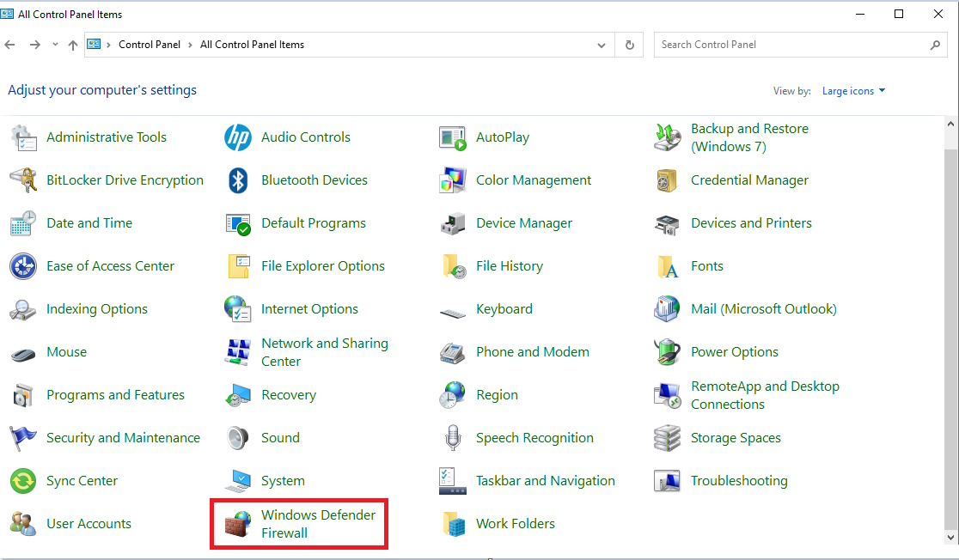Open the Credential Manager safe icon

(668, 180)
